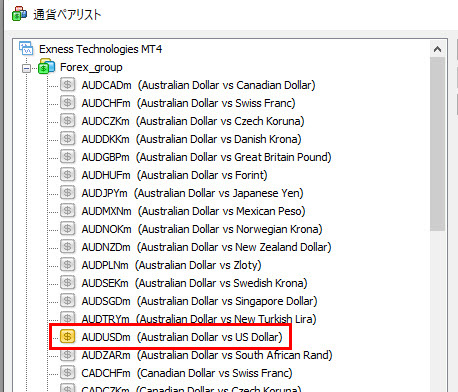
Task: Select AUDNOKm Australian Dollar vs Norwegian Krona
Action: (x=202, y=229)
